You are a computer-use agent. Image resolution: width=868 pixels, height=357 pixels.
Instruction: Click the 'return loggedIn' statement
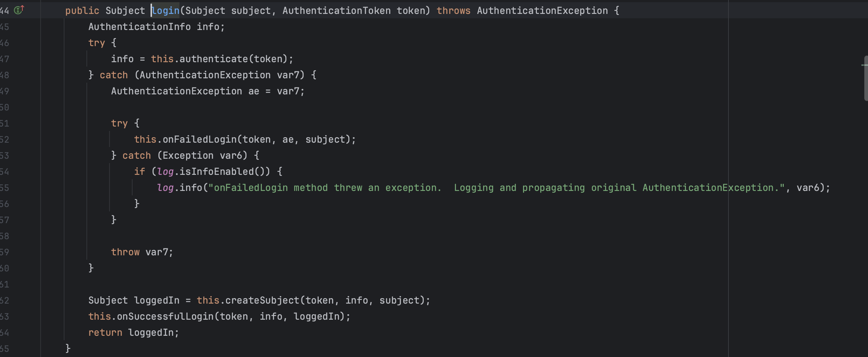pos(133,332)
